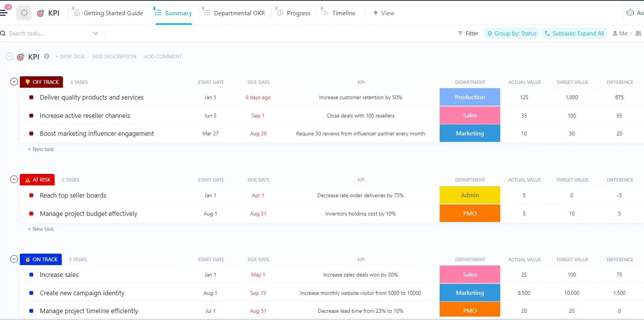Open the hamburger menu with notification badge
Viewport: 644px width, 320px height.
[x=4, y=13]
